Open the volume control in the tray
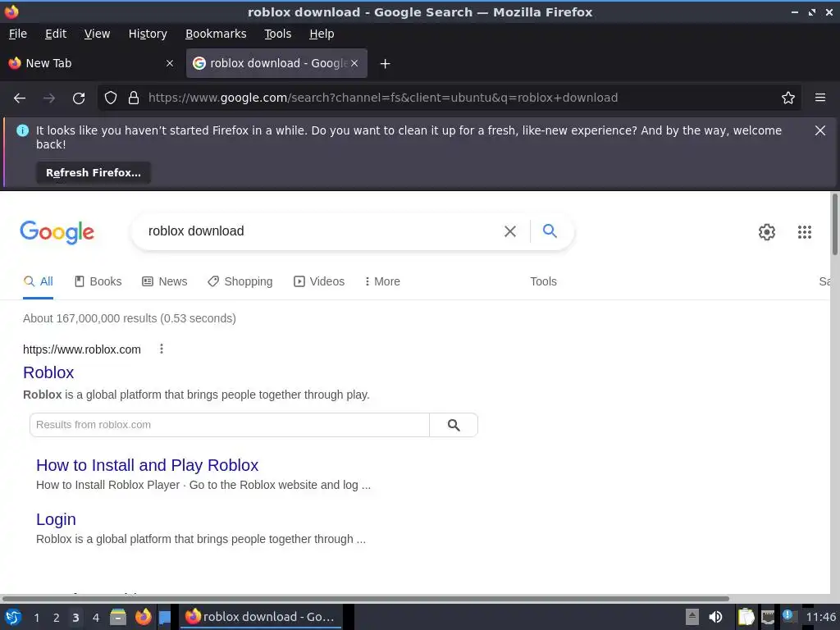Viewport: 840px width, 630px height. (x=715, y=617)
